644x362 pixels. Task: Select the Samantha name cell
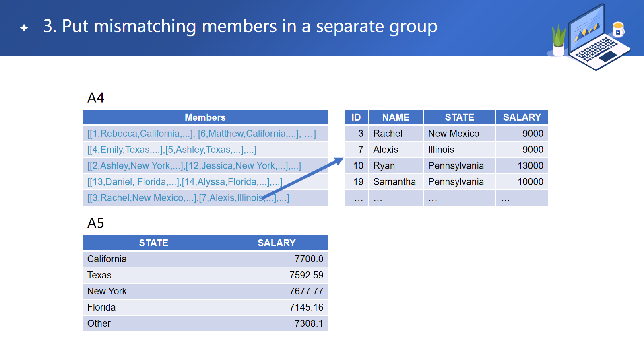pyautogui.click(x=394, y=182)
